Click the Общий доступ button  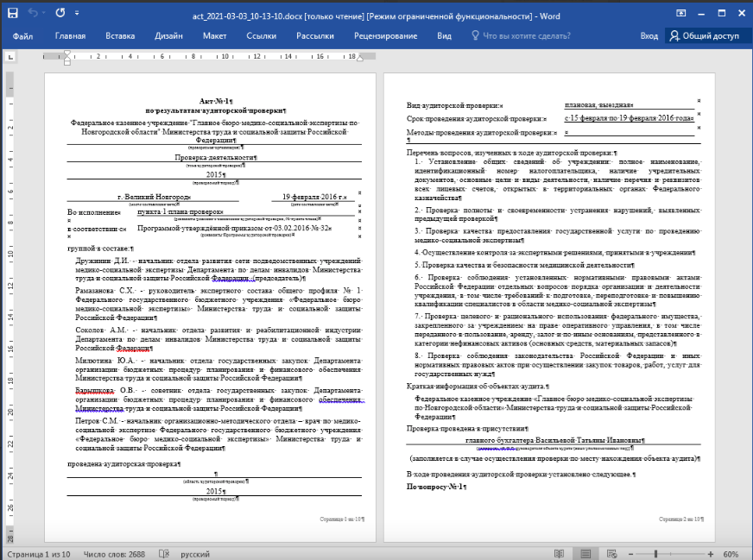click(x=704, y=35)
